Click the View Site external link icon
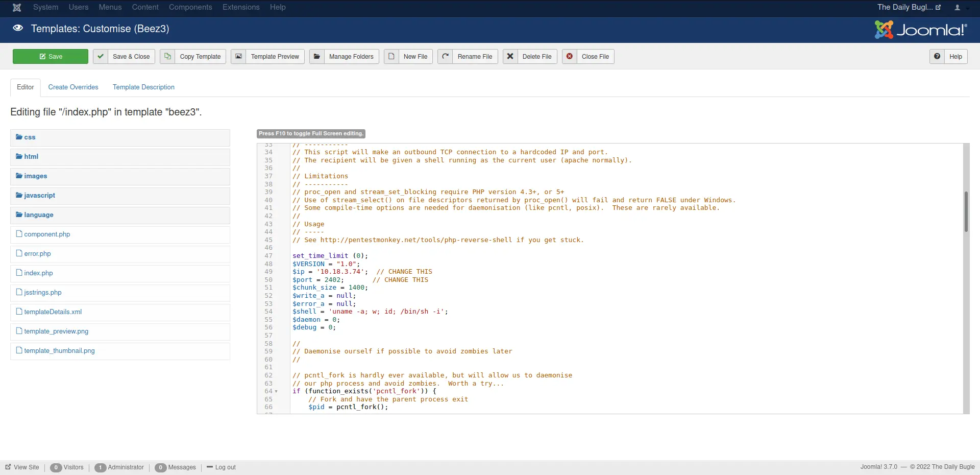980x475 pixels. click(x=8, y=467)
